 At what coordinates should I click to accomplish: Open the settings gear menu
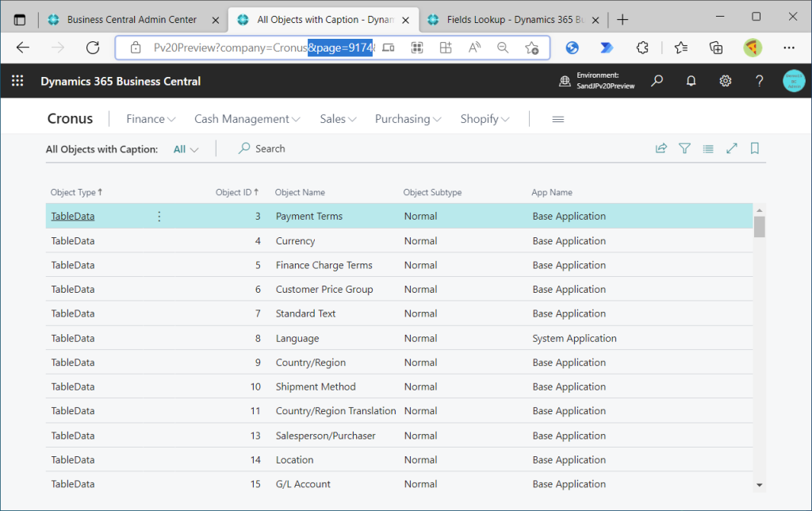(x=725, y=81)
